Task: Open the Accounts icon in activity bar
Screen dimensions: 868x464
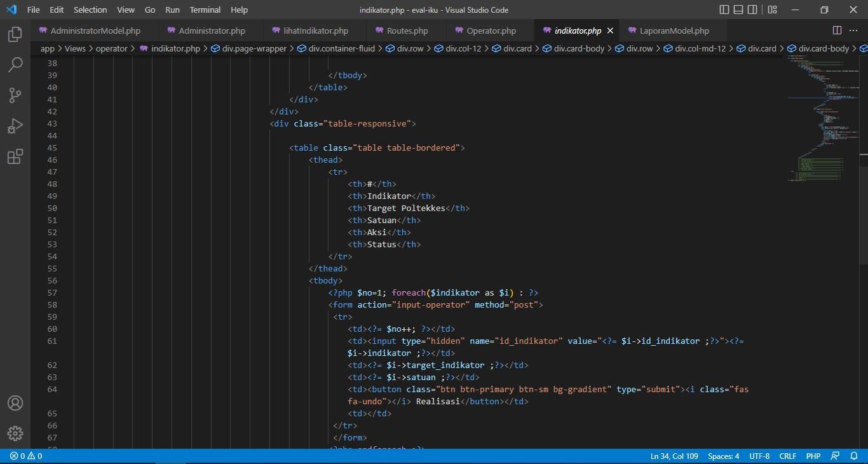Action: [x=15, y=403]
